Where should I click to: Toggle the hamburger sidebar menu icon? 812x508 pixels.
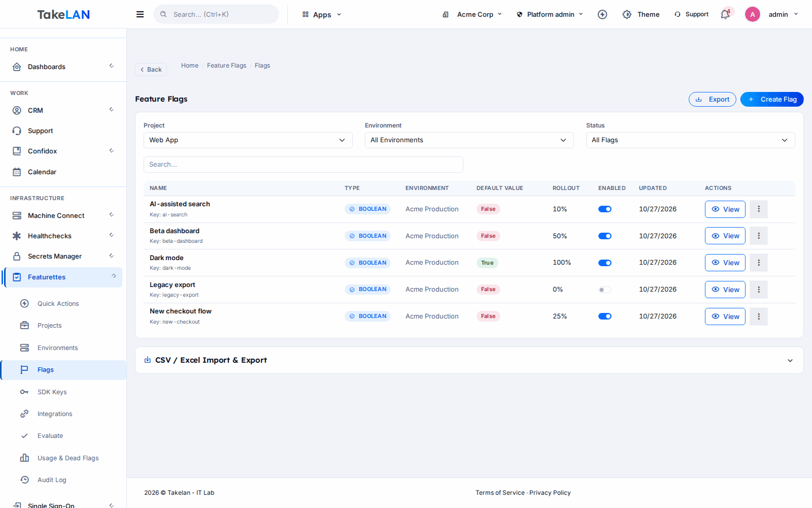[140, 14]
